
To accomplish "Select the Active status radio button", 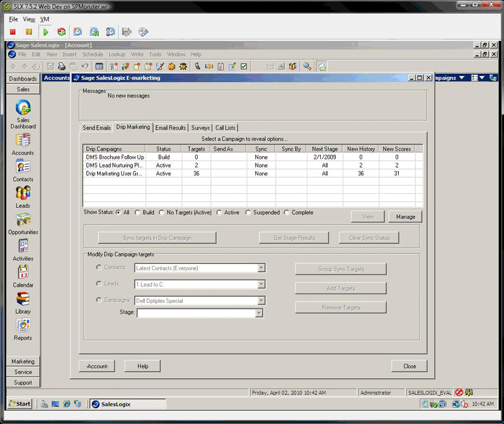I will (219, 212).
